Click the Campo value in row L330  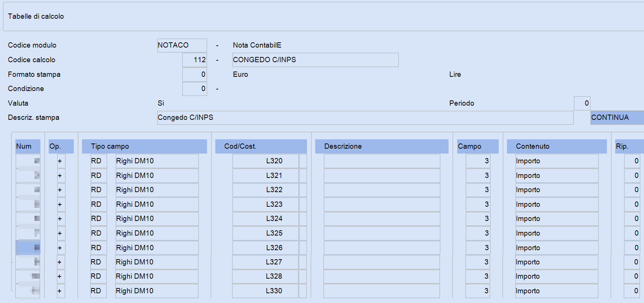pyautogui.click(x=477, y=291)
